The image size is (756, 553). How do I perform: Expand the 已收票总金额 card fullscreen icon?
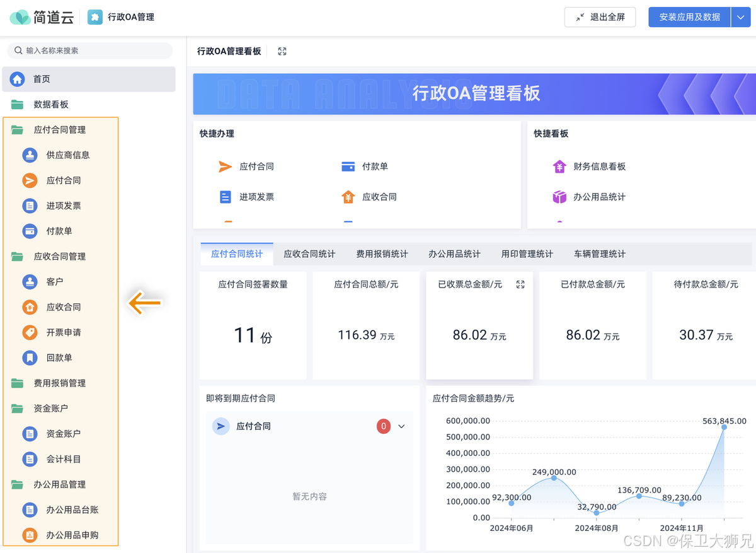tap(520, 284)
